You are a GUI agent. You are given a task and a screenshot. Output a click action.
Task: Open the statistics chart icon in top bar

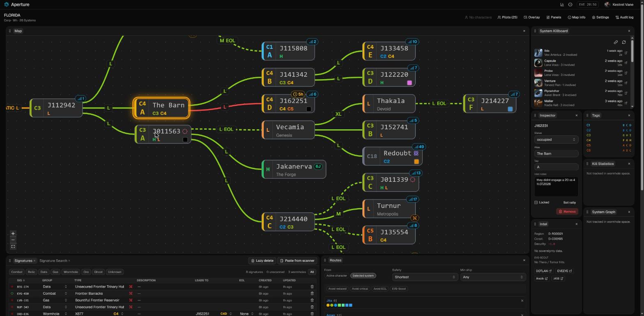(562, 5)
